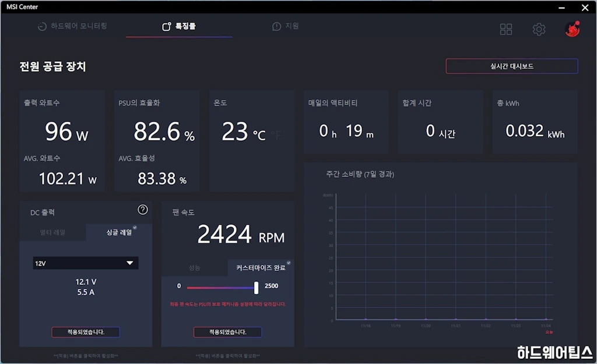Select 커스터마이즈 완료 fan tab
The height and width of the screenshot is (364, 597).
point(261,268)
